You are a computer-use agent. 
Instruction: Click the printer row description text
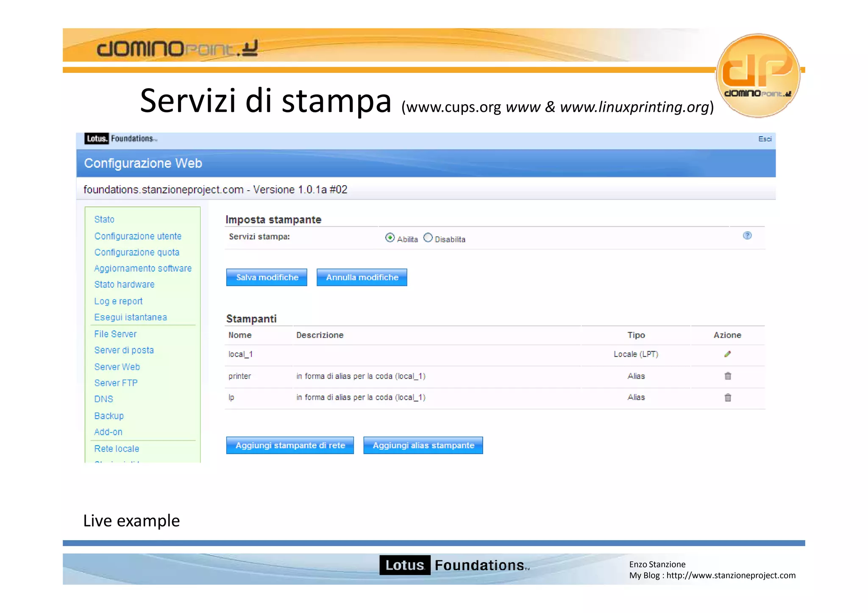[x=361, y=376]
